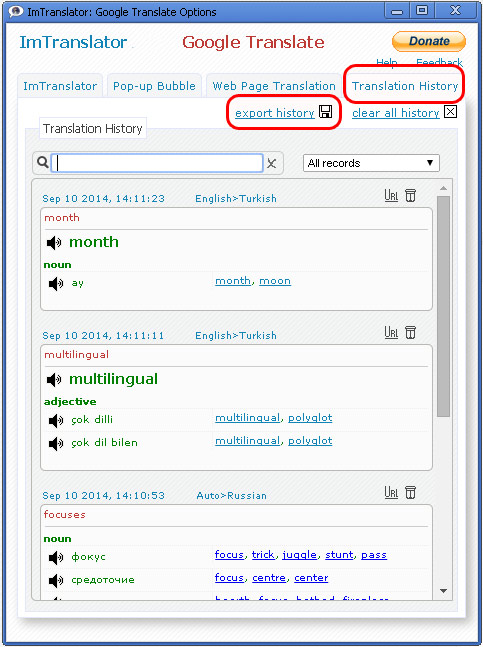Click inside the history search input field
The image size is (483, 647).
pyautogui.click(x=157, y=163)
